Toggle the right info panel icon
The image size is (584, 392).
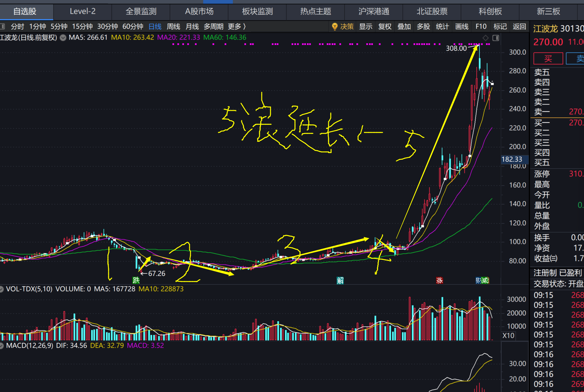click(496, 38)
